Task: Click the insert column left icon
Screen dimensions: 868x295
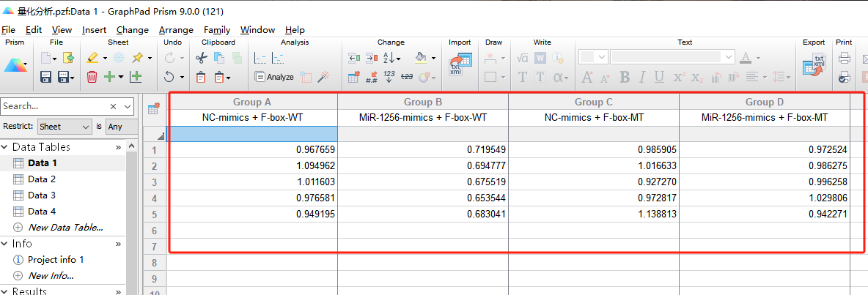Action: [354, 57]
